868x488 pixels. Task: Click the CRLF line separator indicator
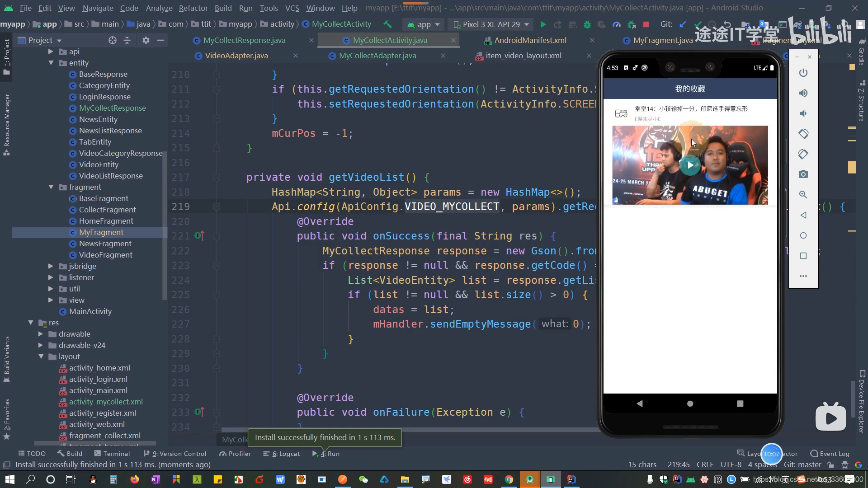click(x=705, y=465)
